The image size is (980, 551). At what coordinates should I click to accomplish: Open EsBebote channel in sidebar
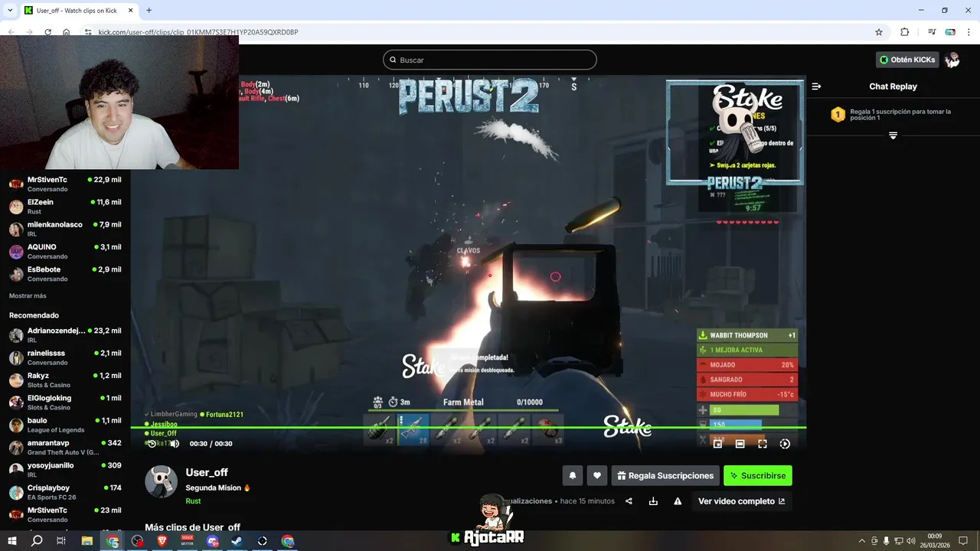[65, 273]
